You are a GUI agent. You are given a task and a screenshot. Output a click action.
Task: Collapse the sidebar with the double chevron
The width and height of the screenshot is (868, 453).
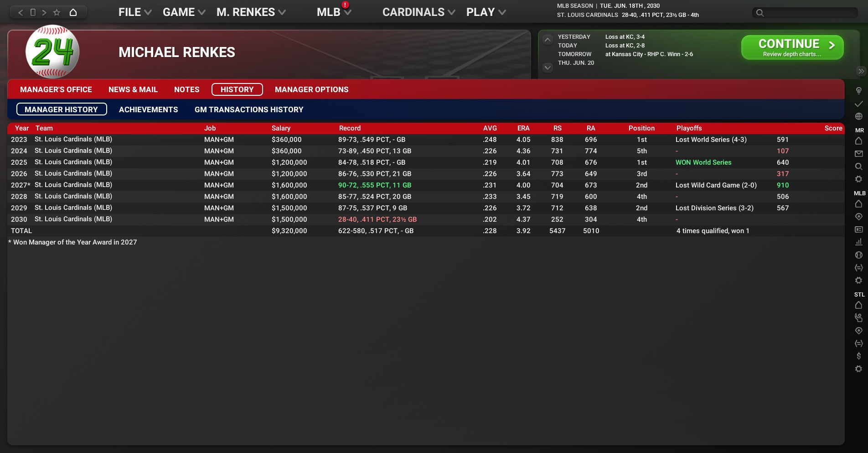pos(861,71)
